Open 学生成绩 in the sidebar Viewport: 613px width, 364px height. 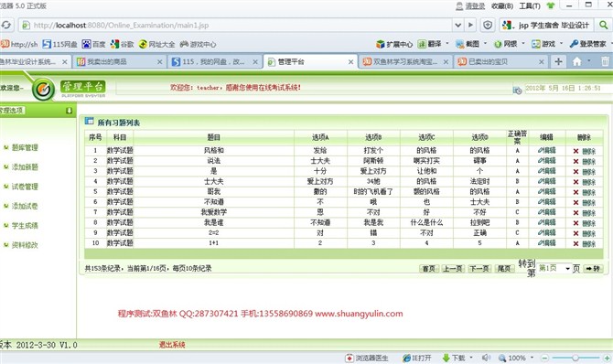25,226
